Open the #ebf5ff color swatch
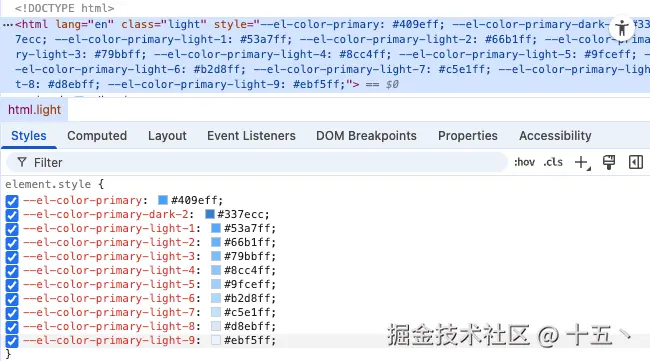Screen dimensions: 650x361 pos(216,340)
